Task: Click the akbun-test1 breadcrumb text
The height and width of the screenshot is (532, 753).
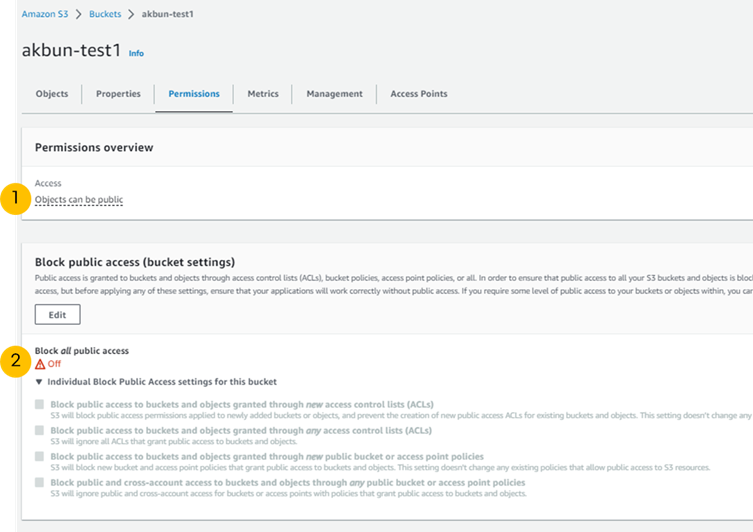Action: [168, 14]
